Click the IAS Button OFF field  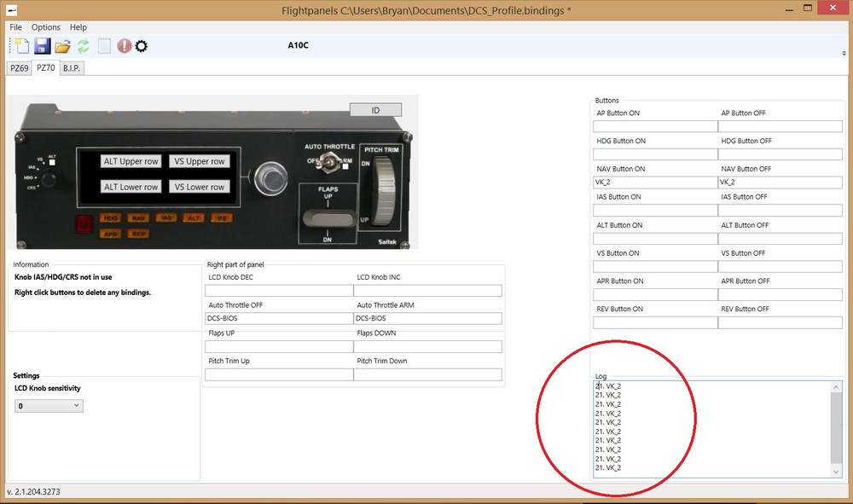780,210
